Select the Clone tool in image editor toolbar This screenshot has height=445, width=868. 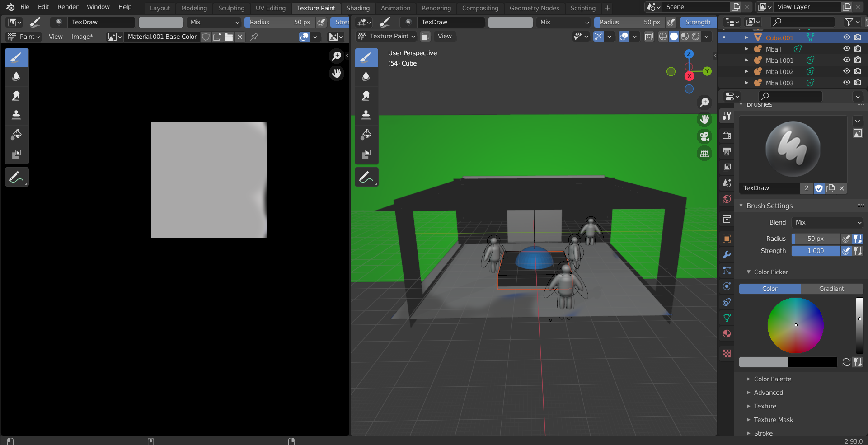(17, 115)
